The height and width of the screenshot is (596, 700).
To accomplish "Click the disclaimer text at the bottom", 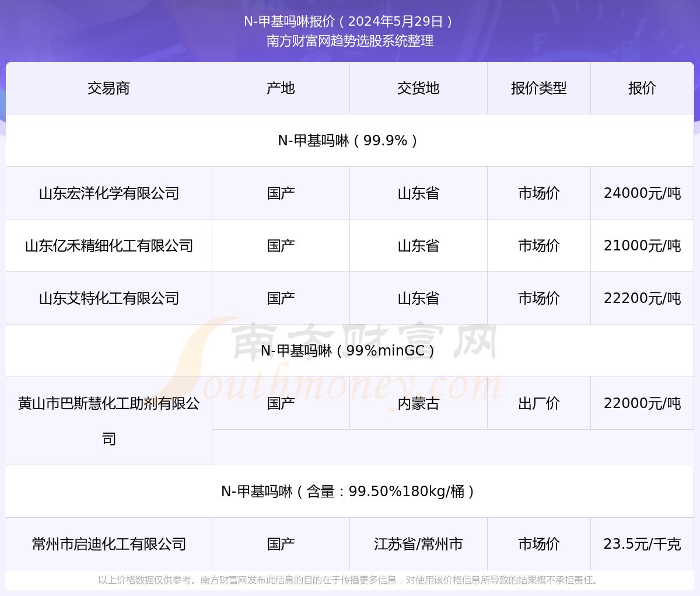I will coord(350,580).
